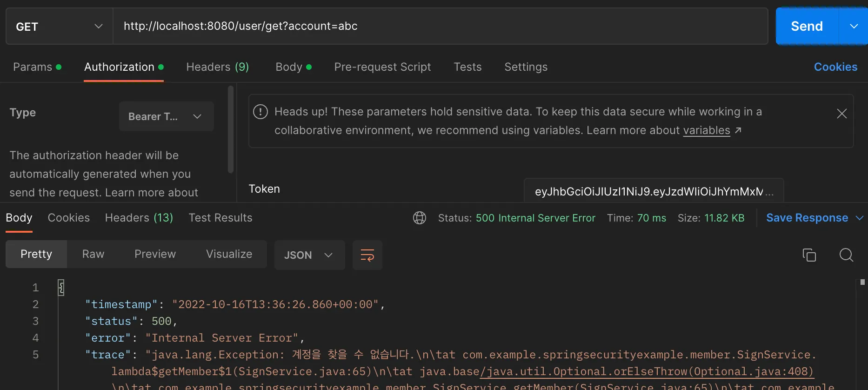Click the Token value field
868x390 pixels.
(653, 191)
